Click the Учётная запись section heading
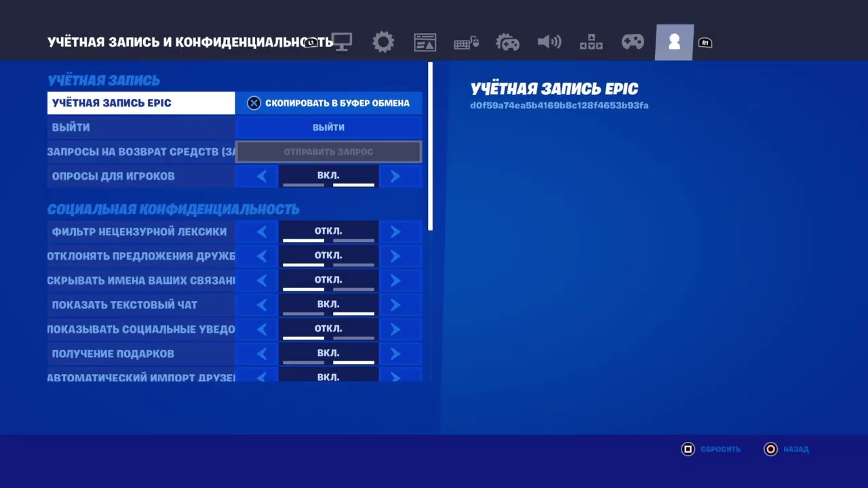 tap(104, 81)
